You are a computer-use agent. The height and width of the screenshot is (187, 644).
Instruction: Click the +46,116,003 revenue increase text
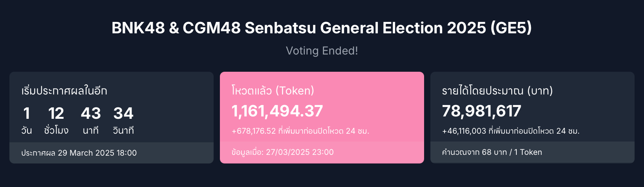[x=511, y=131]
